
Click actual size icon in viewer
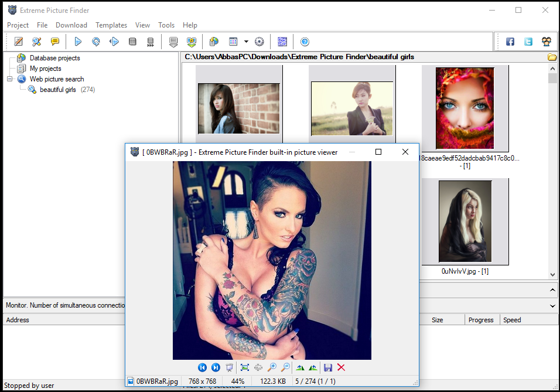coord(258,367)
